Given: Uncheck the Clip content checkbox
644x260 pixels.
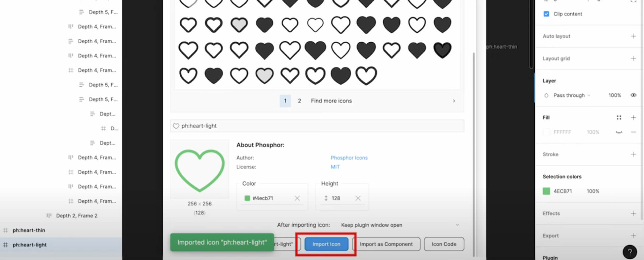Looking at the screenshot, I should [x=546, y=14].
